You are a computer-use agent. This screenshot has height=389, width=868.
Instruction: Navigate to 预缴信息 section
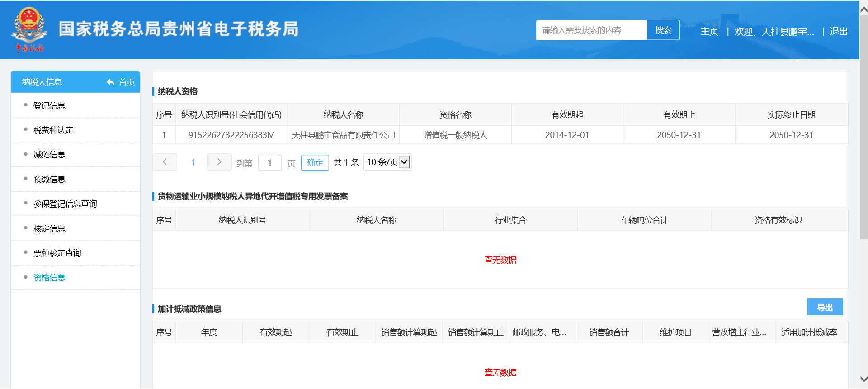coord(49,180)
